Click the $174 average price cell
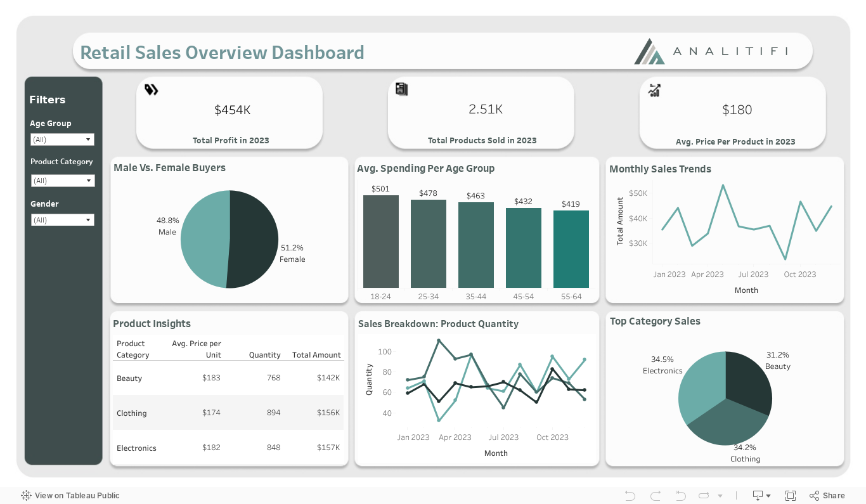Screen dimensions: 866x504 (211, 413)
